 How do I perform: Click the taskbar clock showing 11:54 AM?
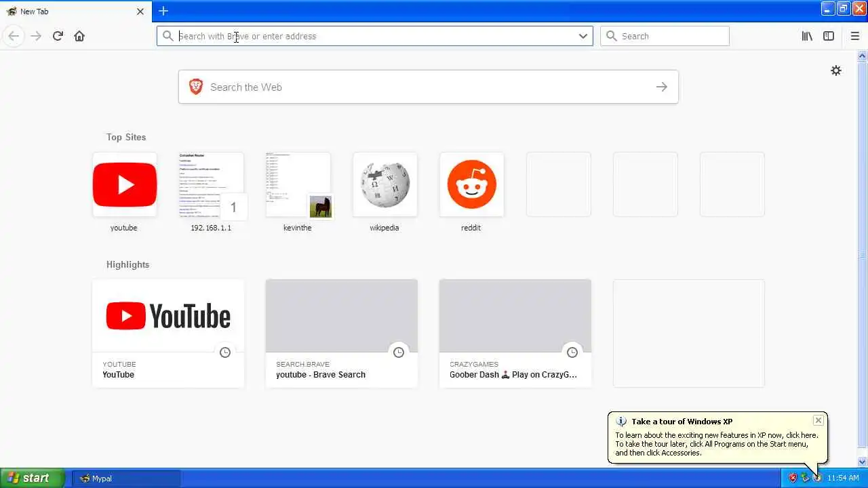tap(843, 478)
